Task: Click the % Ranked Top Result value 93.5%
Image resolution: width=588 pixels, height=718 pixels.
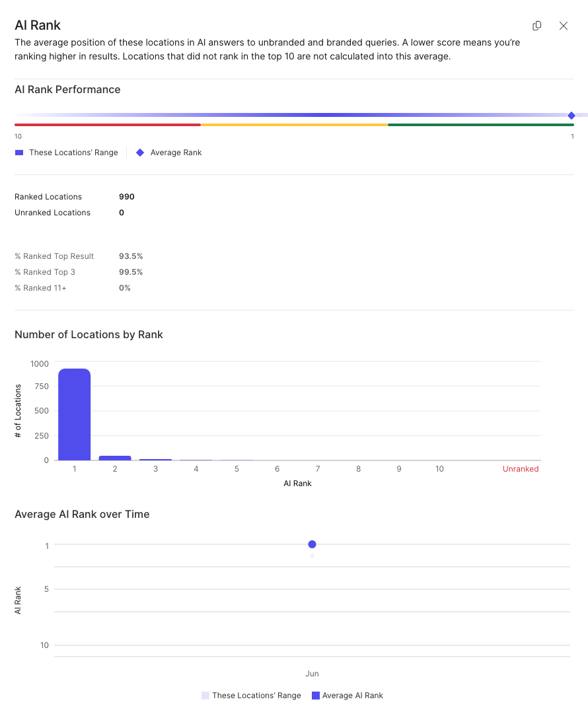Action: pyautogui.click(x=131, y=256)
